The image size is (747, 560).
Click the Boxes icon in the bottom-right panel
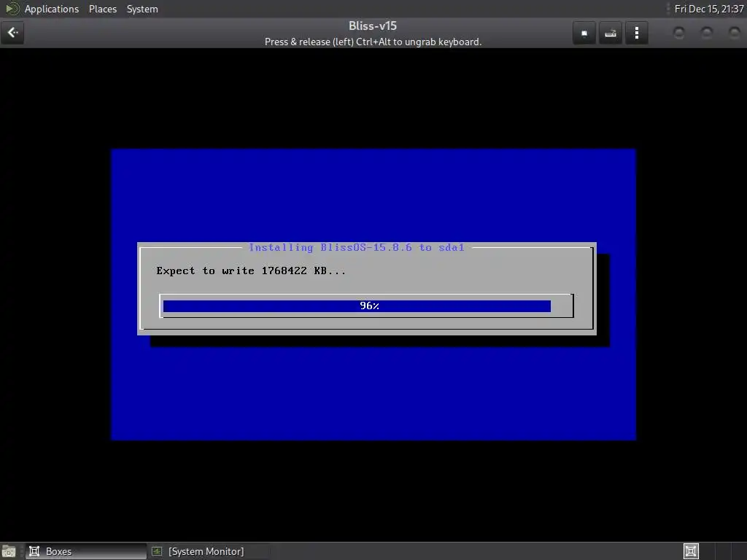coord(691,551)
